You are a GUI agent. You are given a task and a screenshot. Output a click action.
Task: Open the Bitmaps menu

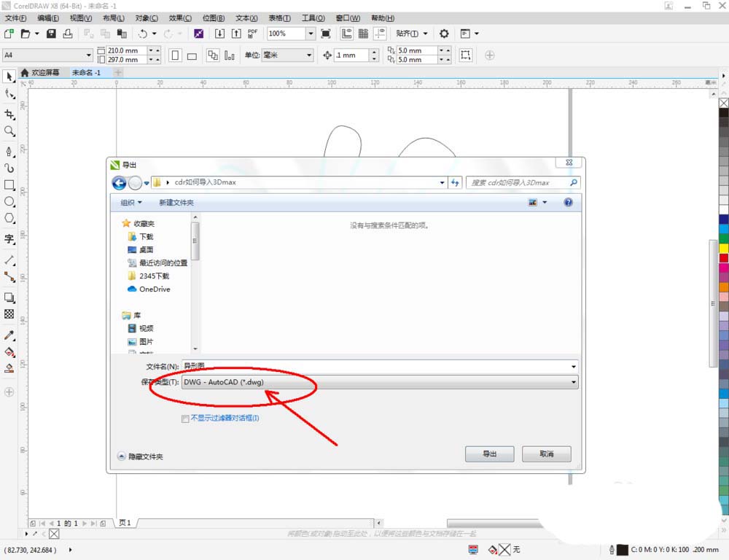pyautogui.click(x=213, y=17)
